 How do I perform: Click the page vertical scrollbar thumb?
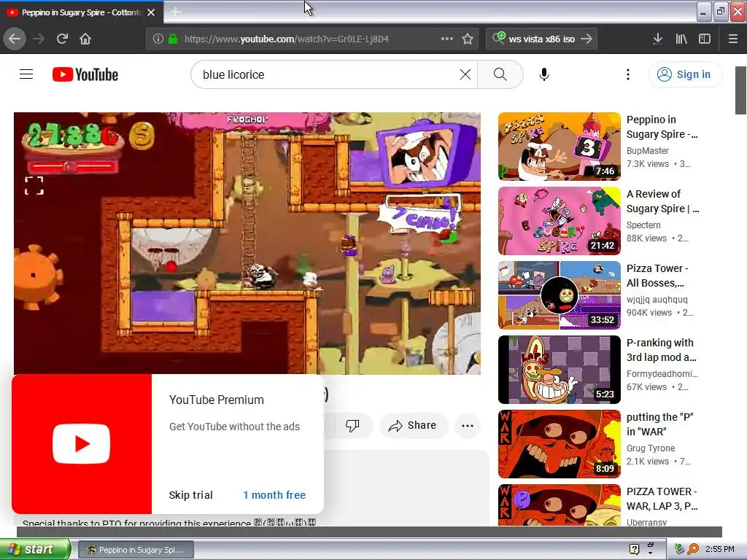740,90
